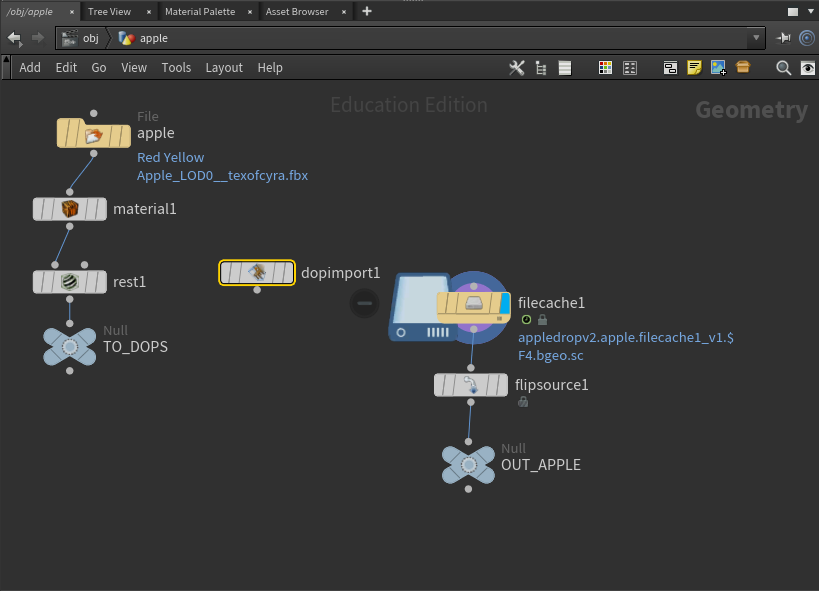This screenshot has height=591, width=819.
Task: Select the material1 node
Action: point(69,209)
